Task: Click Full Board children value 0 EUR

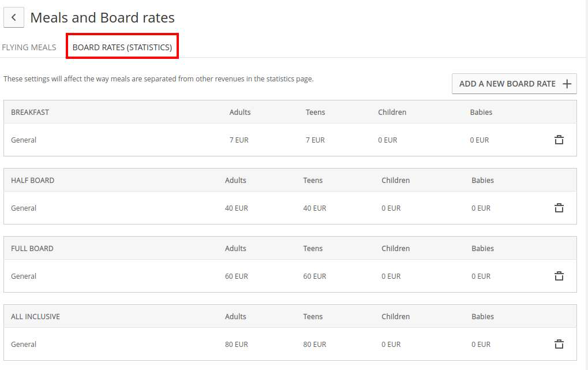Action: (391, 276)
